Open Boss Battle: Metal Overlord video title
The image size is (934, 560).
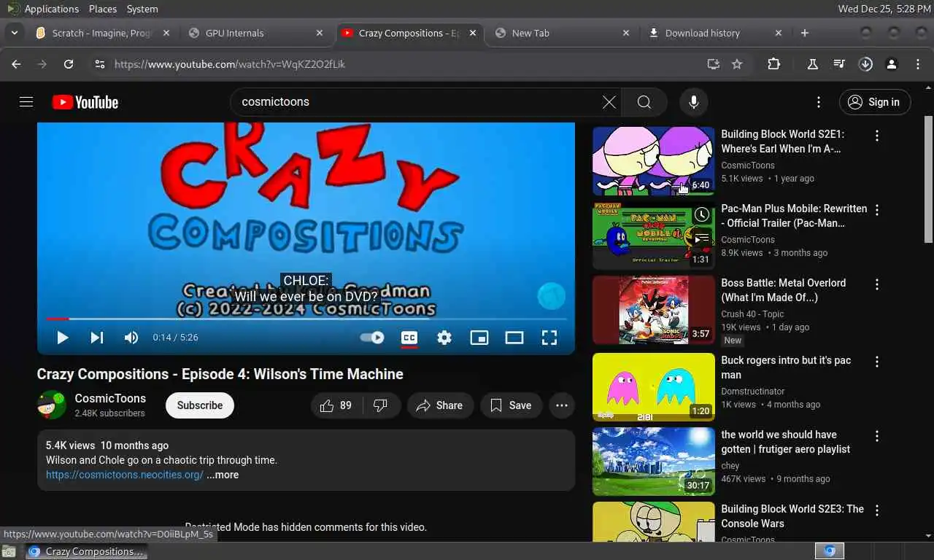coord(784,290)
